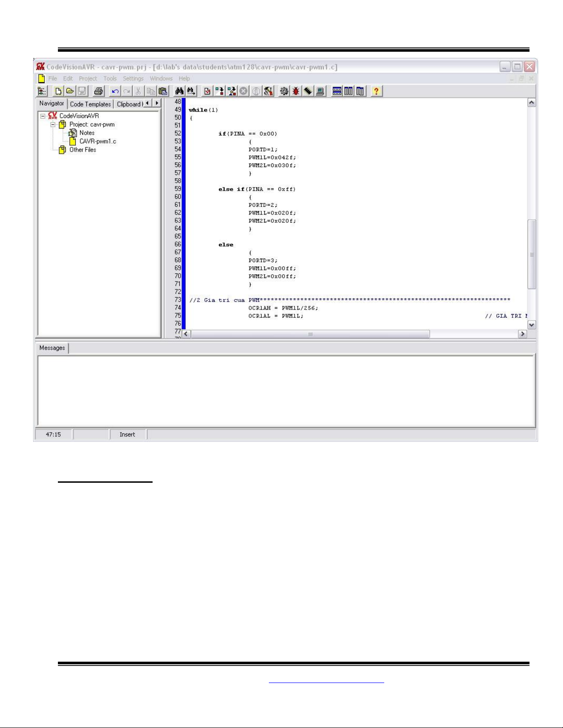Viewport: 563px width, 728px height.
Task: Open the Project menu
Action: click(88, 79)
